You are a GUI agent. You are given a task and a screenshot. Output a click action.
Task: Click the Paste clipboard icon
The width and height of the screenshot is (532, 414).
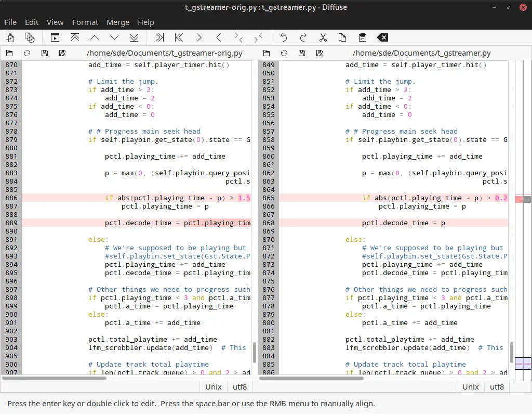pyautogui.click(x=362, y=37)
